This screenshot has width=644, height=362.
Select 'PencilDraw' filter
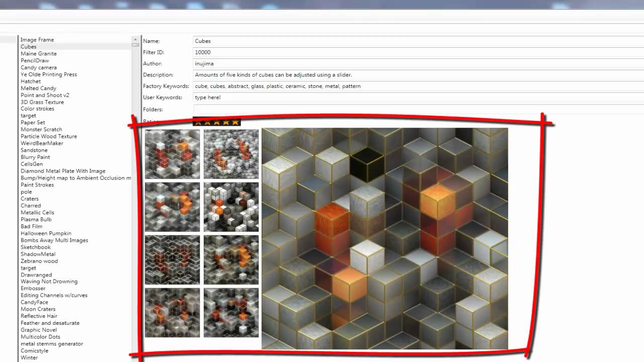[35, 61]
